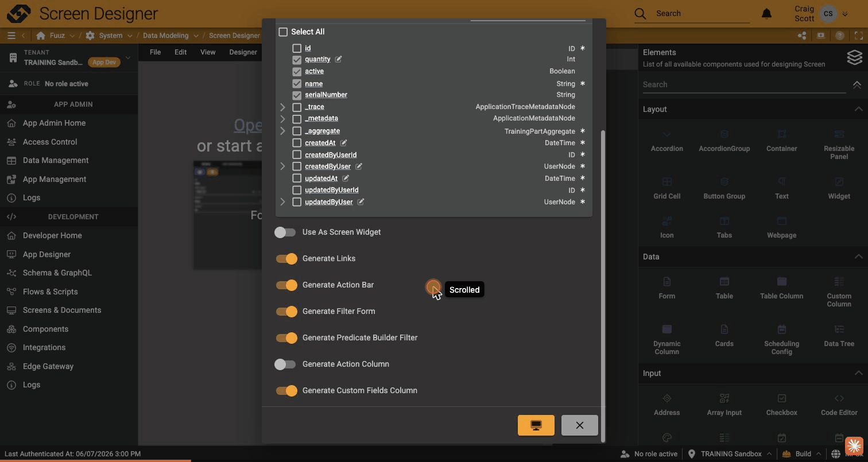Select the Grid Cell element
Viewport: 868px width, 462px height.
pos(666,188)
